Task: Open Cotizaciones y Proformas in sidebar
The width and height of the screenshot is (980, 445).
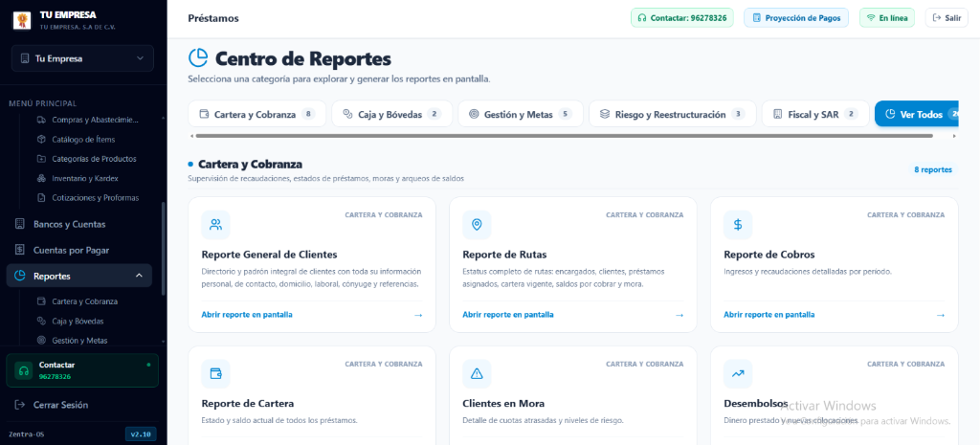Action: (x=96, y=197)
